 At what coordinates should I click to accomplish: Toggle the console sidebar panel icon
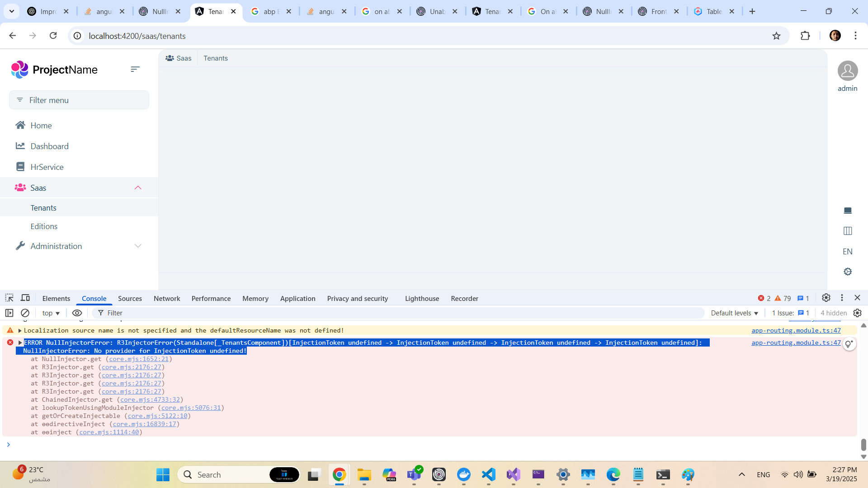pos(9,313)
